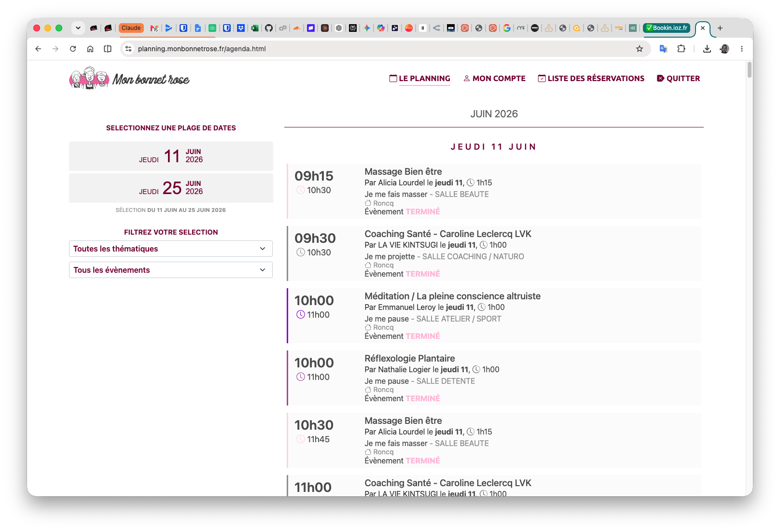Go to MON COMPTE
780x532 pixels.
[494, 78]
